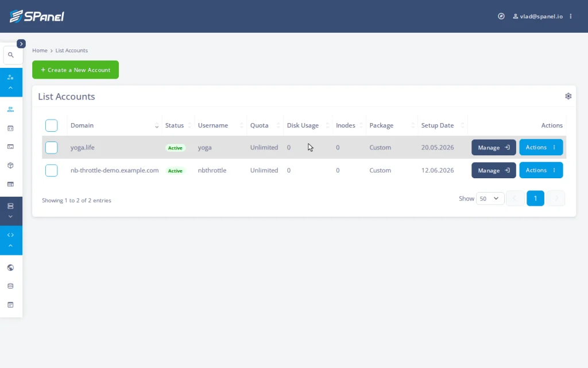Sort table by Package column
The height and width of the screenshot is (368, 588).
pyautogui.click(x=392, y=125)
